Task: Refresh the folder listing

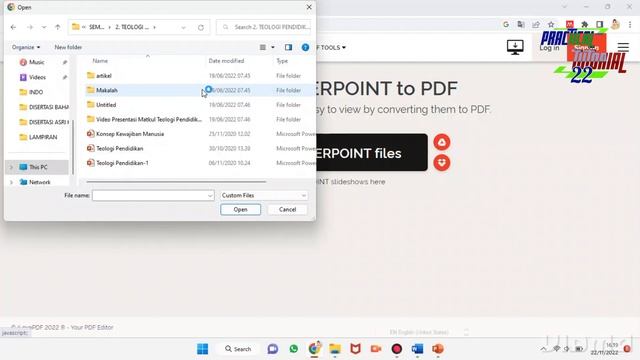Action: pos(201,27)
